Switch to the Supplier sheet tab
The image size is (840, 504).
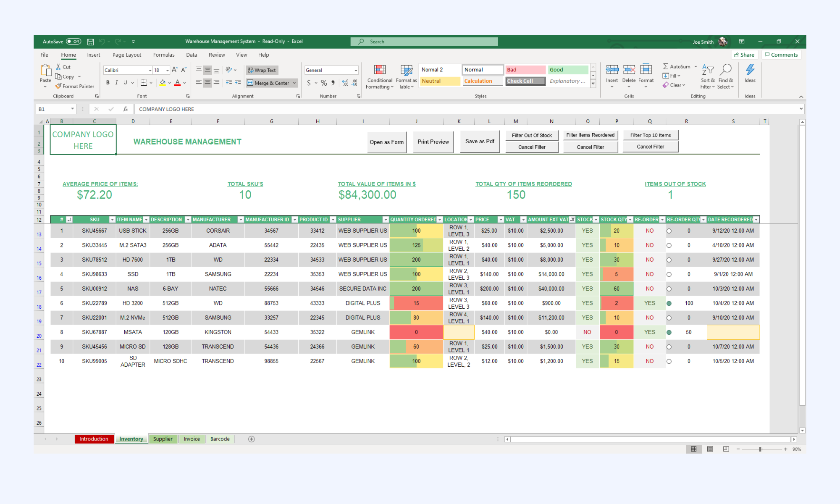click(x=163, y=439)
